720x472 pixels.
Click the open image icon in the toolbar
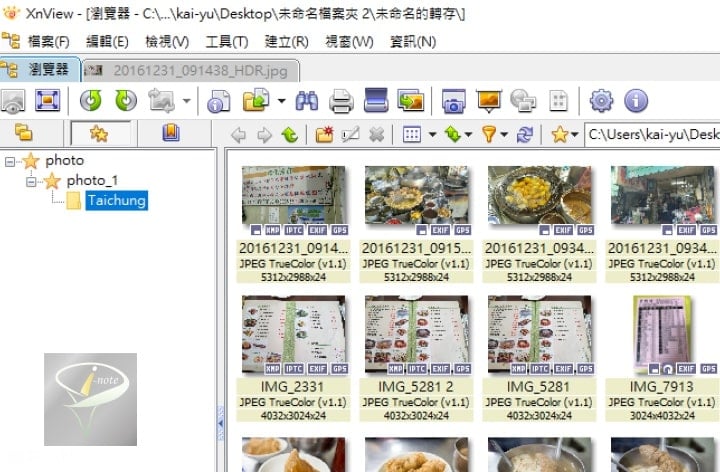(13, 101)
